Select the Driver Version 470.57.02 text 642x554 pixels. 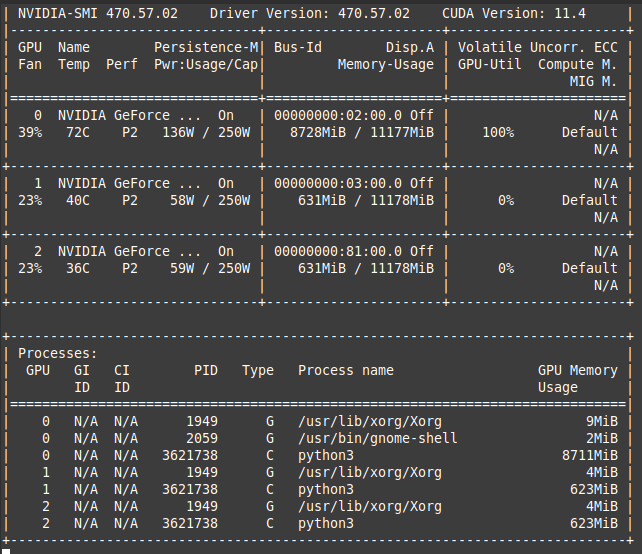click(x=309, y=13)
